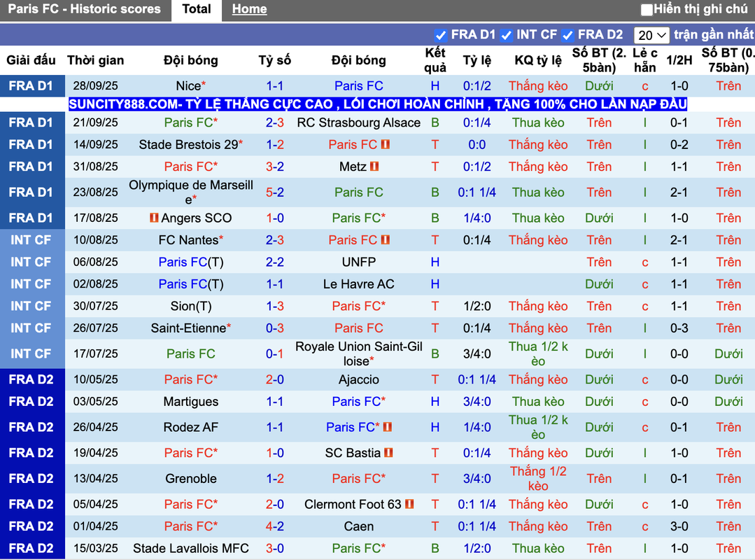Click red card icon in FC Nantes row
The width and height of the screenshot is (755, 560).
tap(385, 240)
